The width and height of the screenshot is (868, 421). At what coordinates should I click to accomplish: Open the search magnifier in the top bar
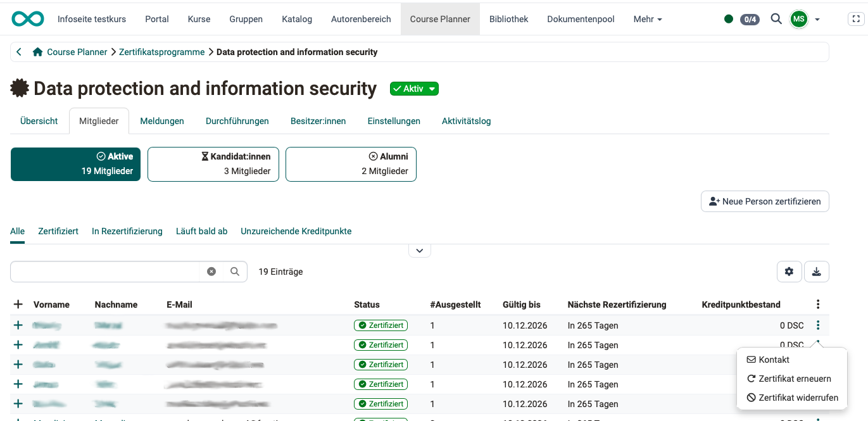[776, 19]
